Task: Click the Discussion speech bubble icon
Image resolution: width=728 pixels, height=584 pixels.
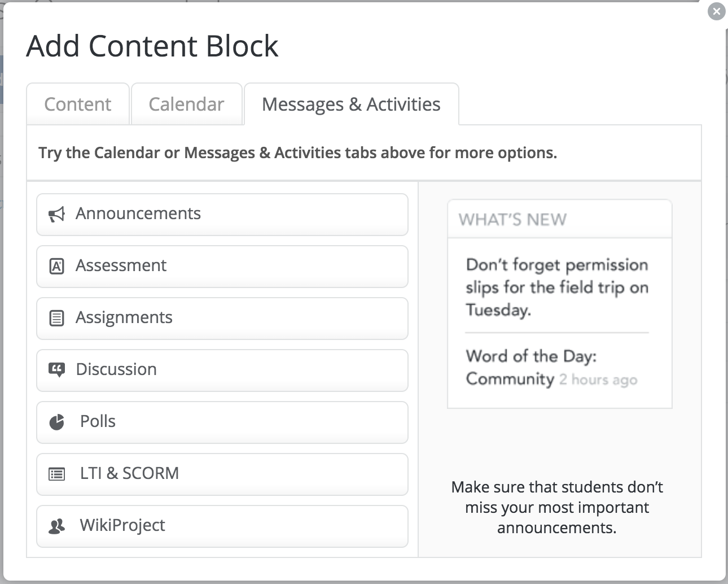Action: (56, 370)
